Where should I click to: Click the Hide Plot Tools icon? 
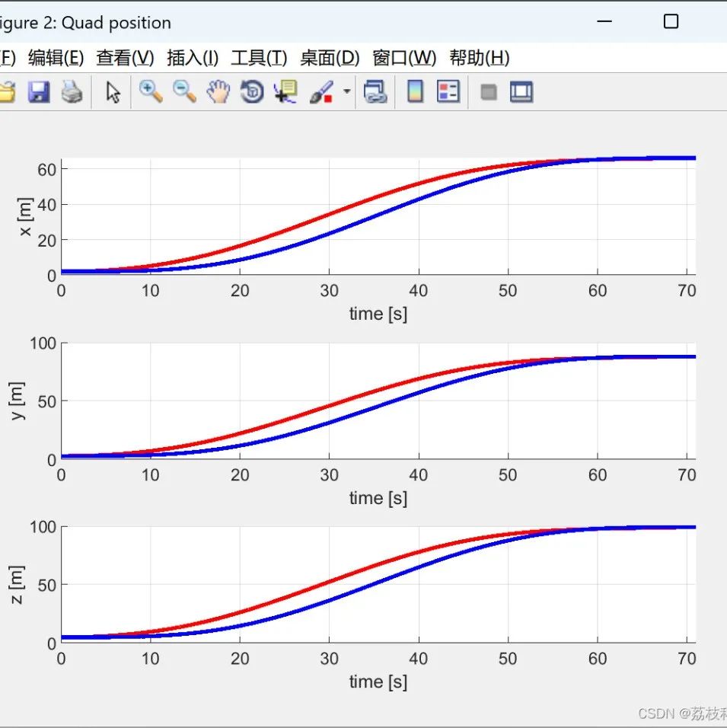(489, 92)
